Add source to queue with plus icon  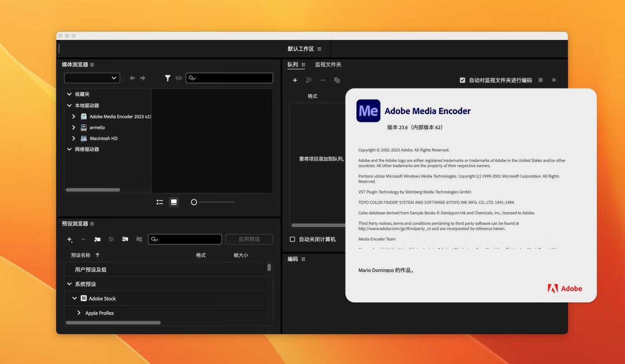pyautogui.click(x=295, y=80)
